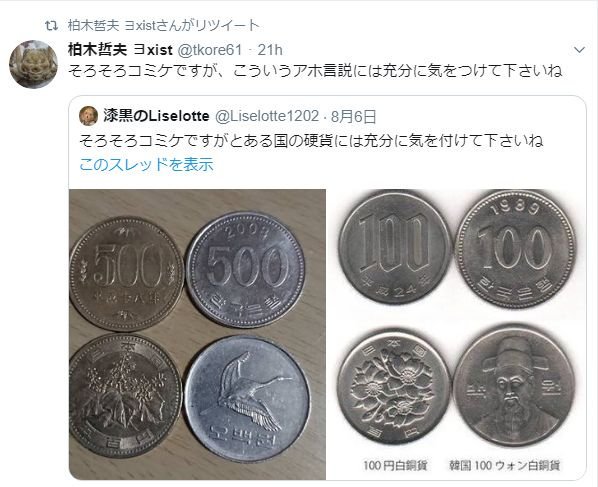Image resolution: width=598 pixels, height=487 pixels.
Task: Open the 21h timestamp link
Action: 270,50
